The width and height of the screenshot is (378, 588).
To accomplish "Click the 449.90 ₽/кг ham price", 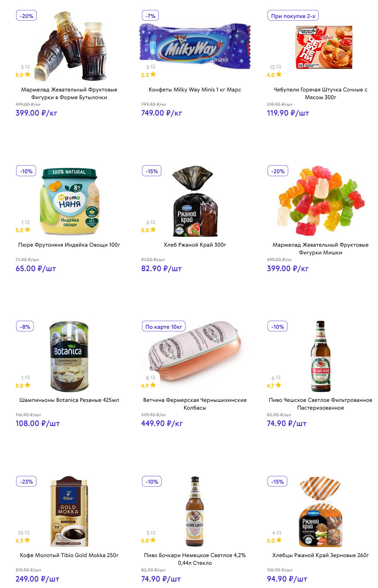I will 162,423.
